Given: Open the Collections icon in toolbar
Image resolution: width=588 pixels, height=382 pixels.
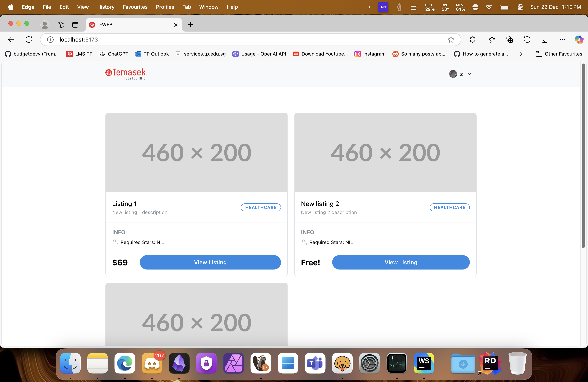Looking at the screenshot, I should [x=509, y=40].
